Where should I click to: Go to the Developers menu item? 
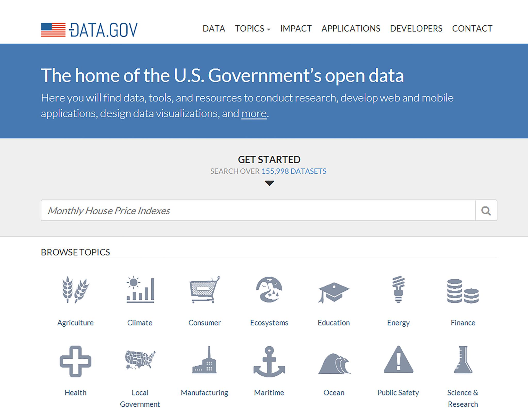coord(416,29)
